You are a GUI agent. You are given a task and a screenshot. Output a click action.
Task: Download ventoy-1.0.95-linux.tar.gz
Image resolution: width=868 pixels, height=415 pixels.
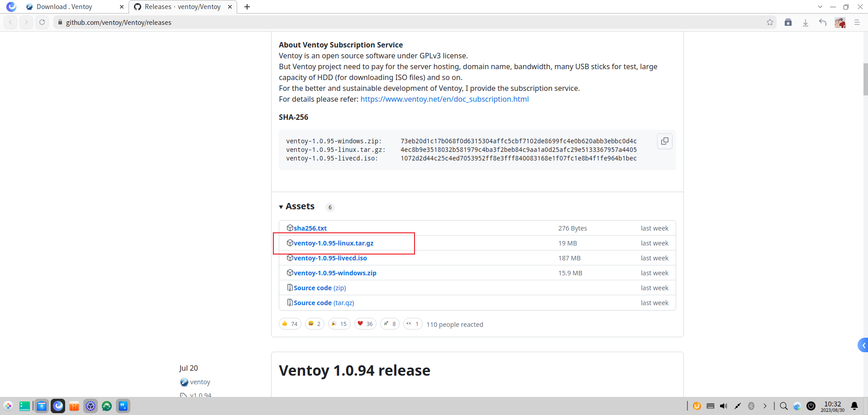pos(334,243)
